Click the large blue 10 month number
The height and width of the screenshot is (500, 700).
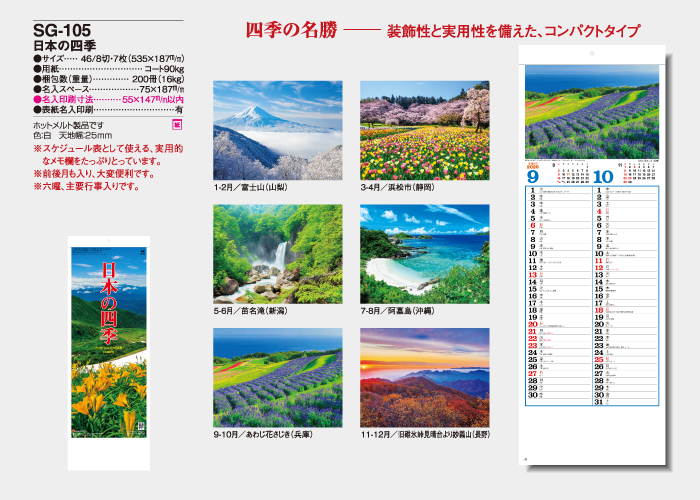point(606,176)
